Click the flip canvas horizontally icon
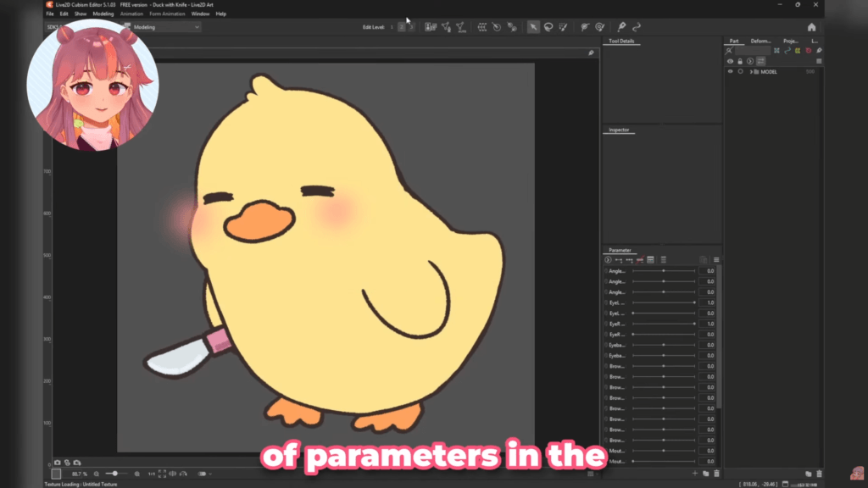This screenshot has width=868, height=488. [173, 474]
